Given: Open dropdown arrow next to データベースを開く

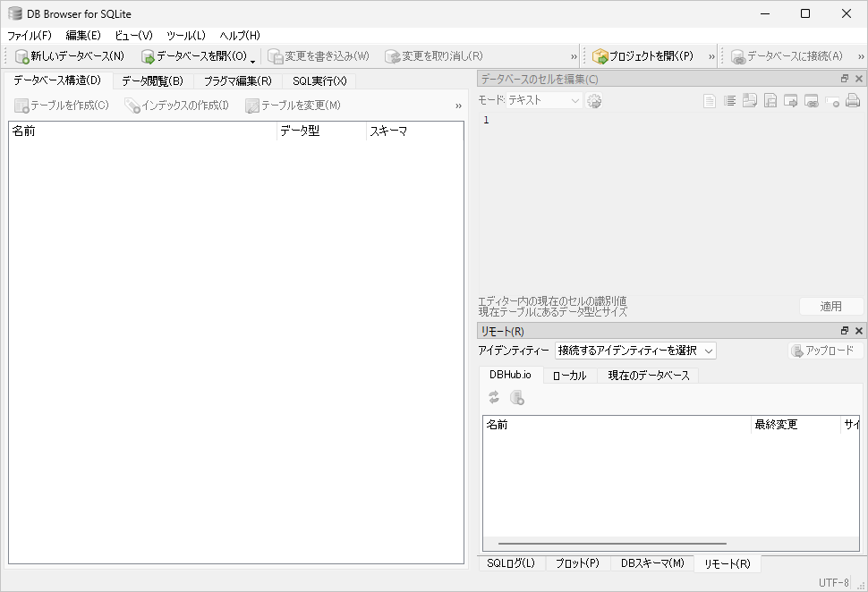Looking at the screenshot, I should 253,59.
